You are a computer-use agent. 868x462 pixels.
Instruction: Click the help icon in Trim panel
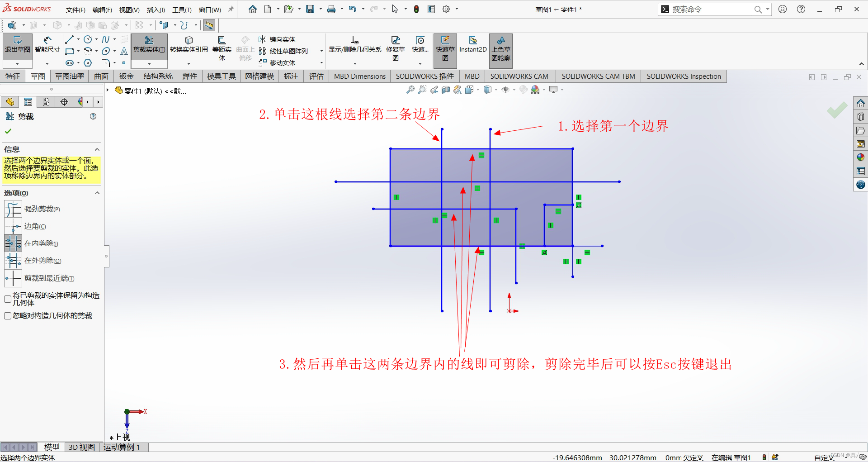coord(93,116)
